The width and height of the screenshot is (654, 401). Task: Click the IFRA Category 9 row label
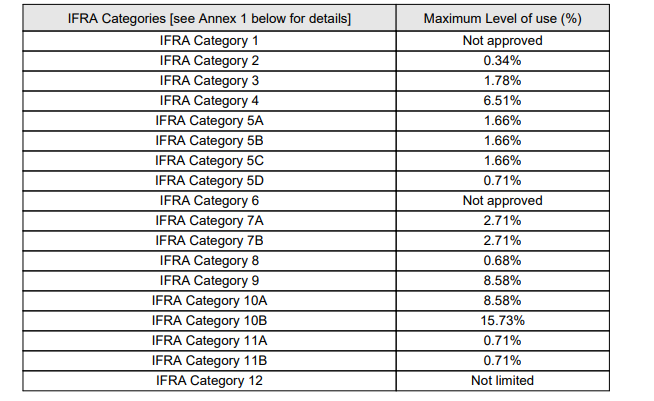[x=208, y=280]
